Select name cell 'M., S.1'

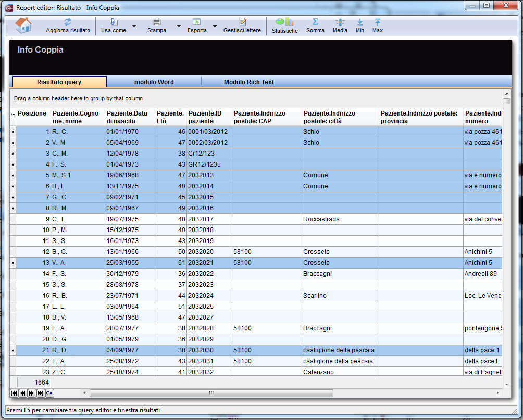point(78,175)
